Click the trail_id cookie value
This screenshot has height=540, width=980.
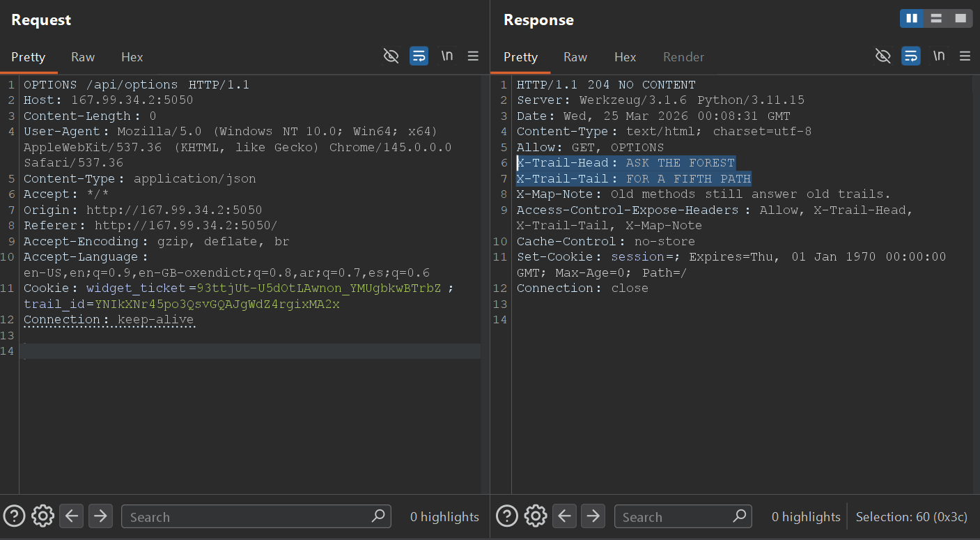click(217, 304)
